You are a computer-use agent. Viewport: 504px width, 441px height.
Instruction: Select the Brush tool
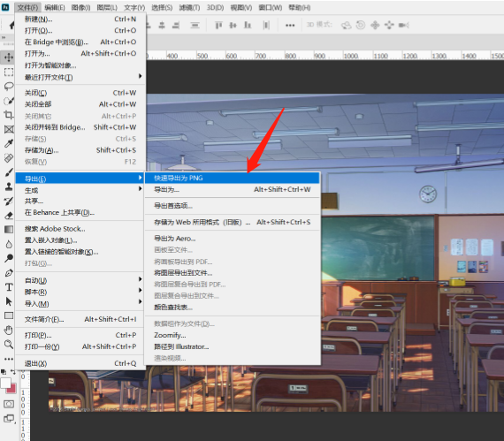[8, 172]
